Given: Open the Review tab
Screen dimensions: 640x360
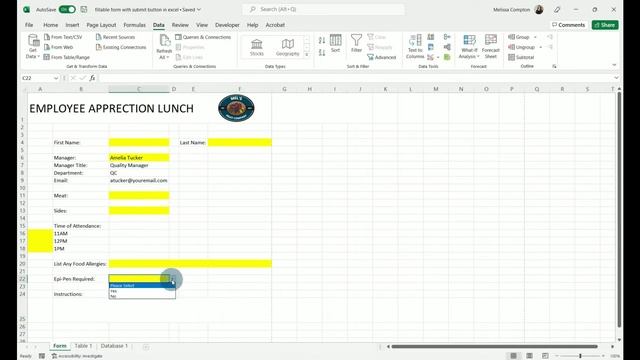Looking at the screenshot, I should (180, 25).
